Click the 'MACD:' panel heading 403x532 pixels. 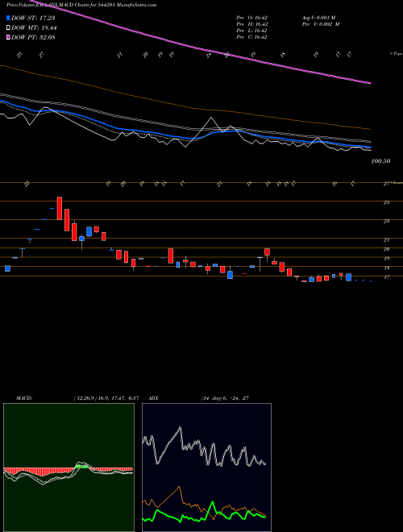coord(23,397)
